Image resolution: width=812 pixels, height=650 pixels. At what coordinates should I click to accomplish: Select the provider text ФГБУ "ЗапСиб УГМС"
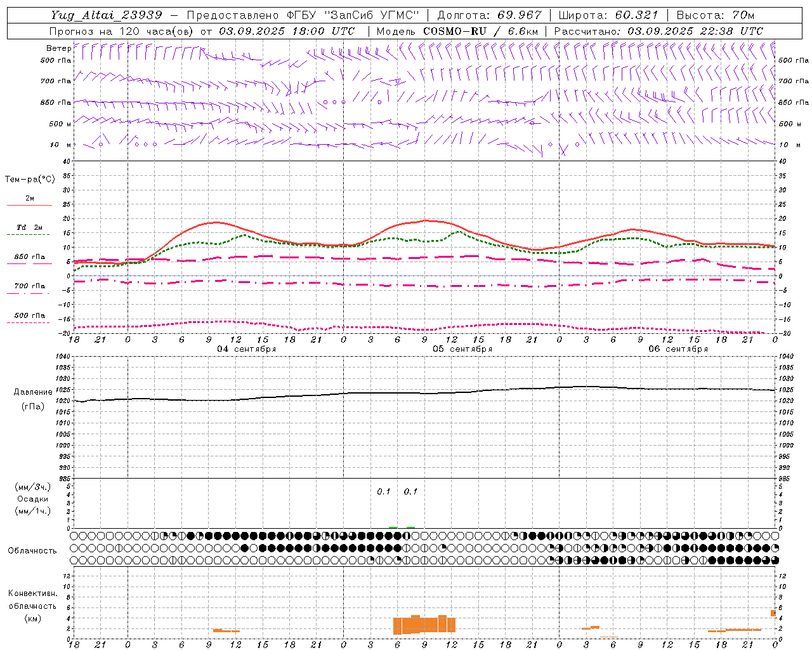354,15
